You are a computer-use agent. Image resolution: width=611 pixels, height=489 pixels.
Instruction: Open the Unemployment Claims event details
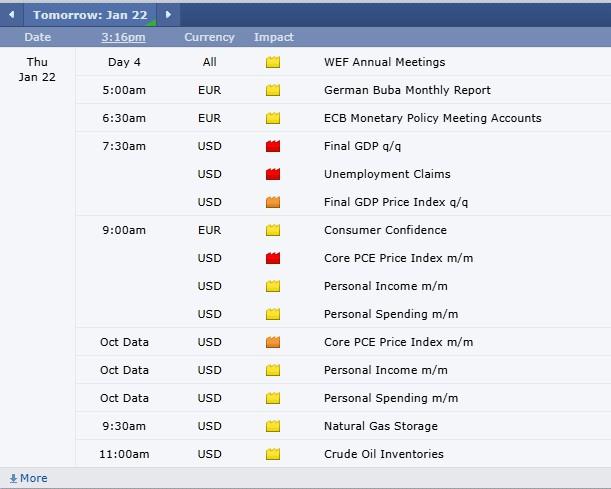point(387,174)
